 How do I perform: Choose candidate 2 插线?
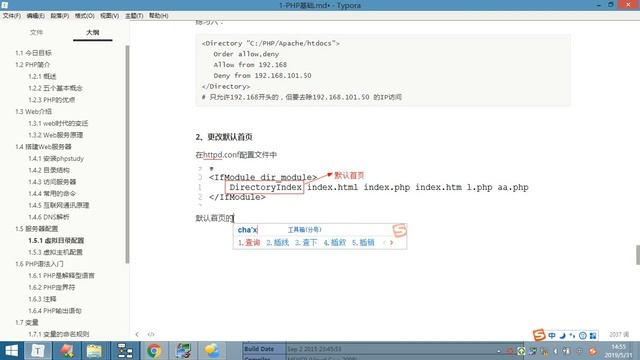tap(278, 242)
